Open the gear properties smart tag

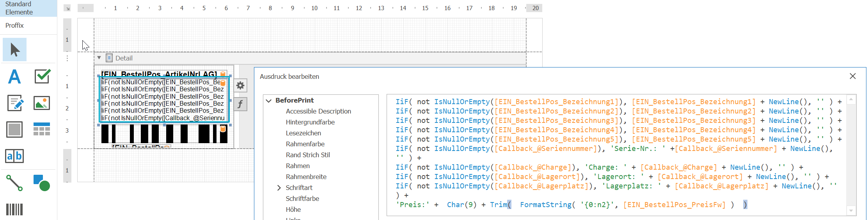(x=240, y=85)
